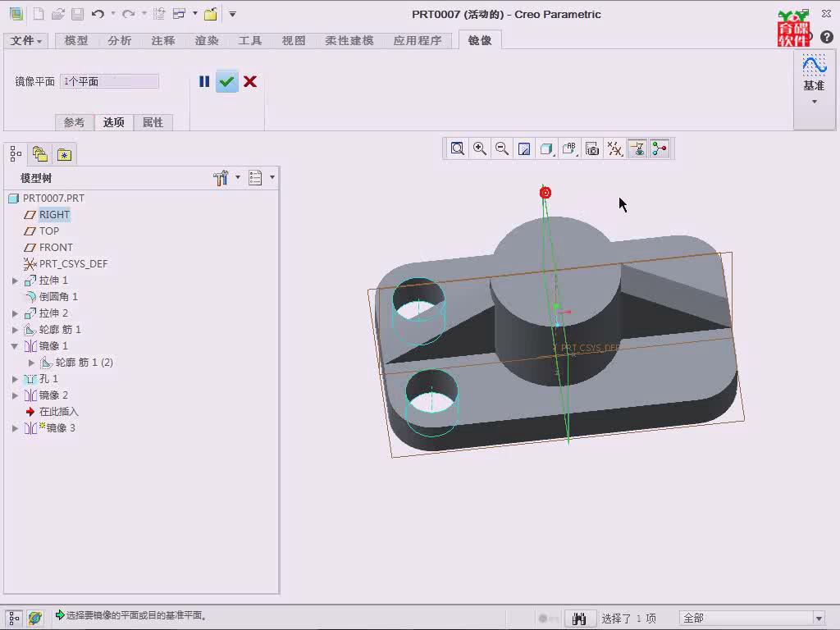Open the undo history dropdown arrow
The width and height of the screenshot is (840, 630).
pos(113,14)
